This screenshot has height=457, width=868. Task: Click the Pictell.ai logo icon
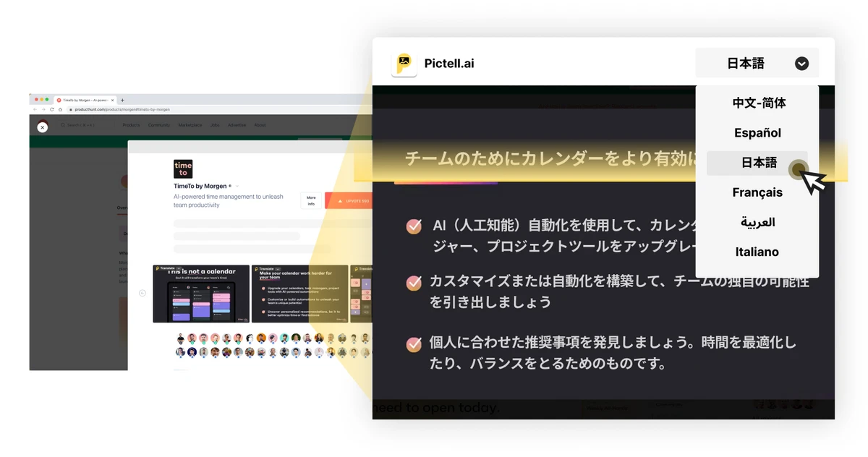click(404, 64)
